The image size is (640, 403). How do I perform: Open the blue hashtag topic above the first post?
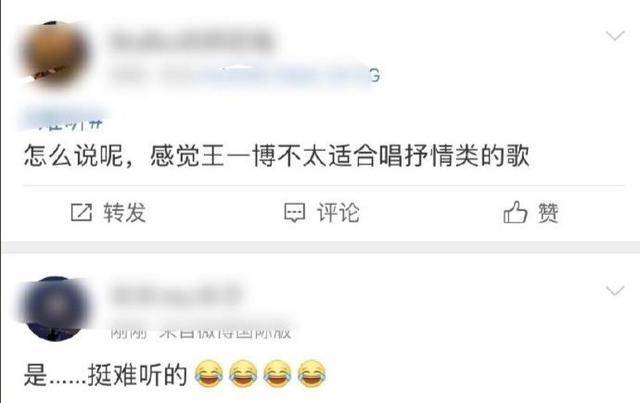65,119
